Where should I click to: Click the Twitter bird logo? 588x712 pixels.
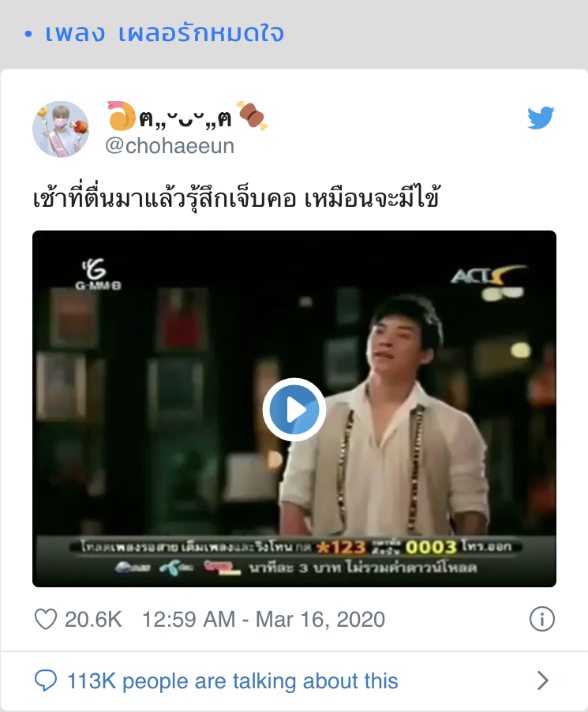[x=541, y=118]
